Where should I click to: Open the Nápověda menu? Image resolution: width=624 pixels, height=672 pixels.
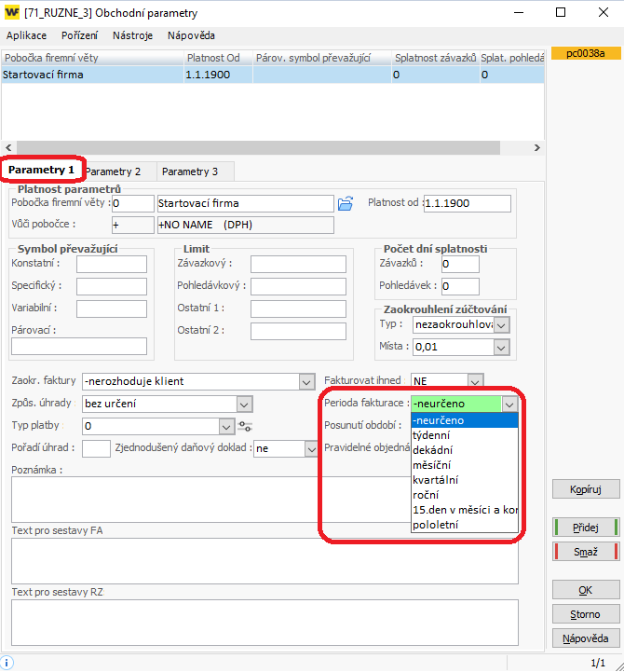(191, 35)
